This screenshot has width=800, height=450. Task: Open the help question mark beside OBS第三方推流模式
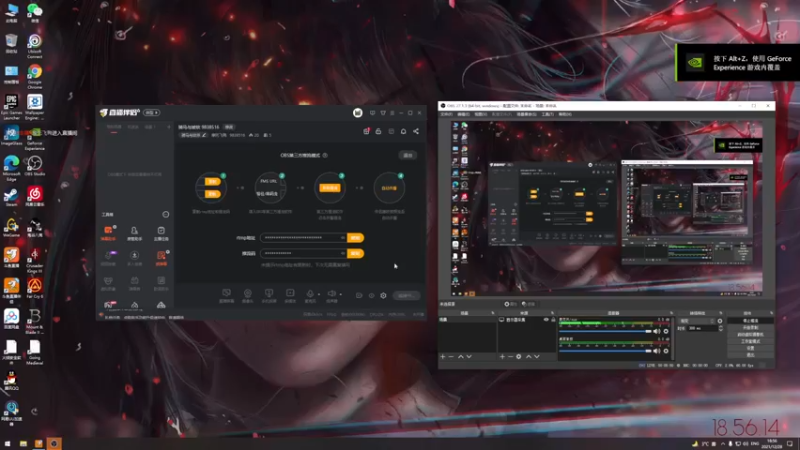click(x=325, y=155)
